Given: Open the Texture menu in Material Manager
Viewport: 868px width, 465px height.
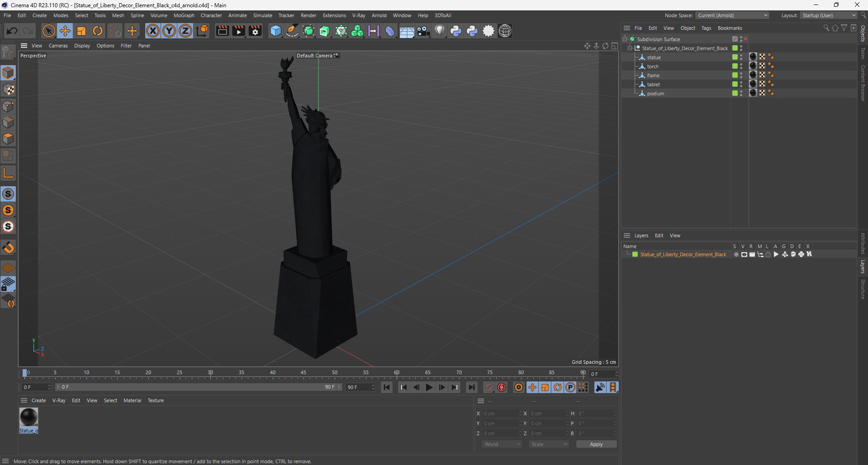Looking at the screenshot, I should coord(156,400).
